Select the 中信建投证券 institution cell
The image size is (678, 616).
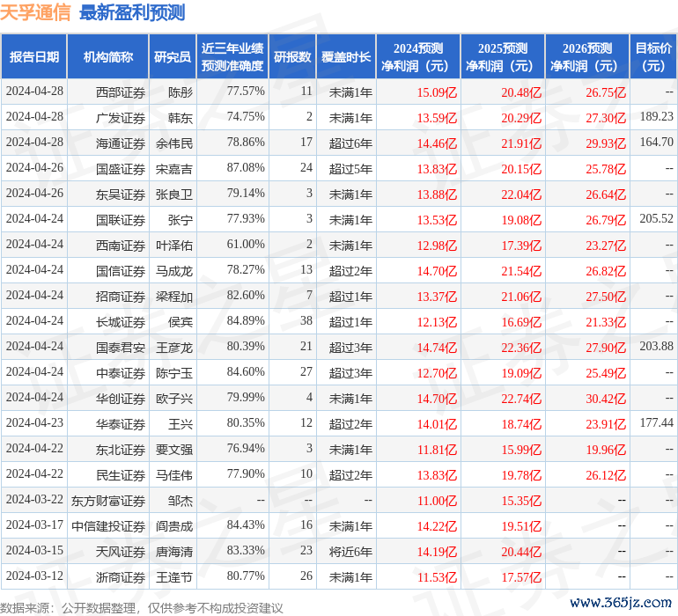tap(108, 526)
